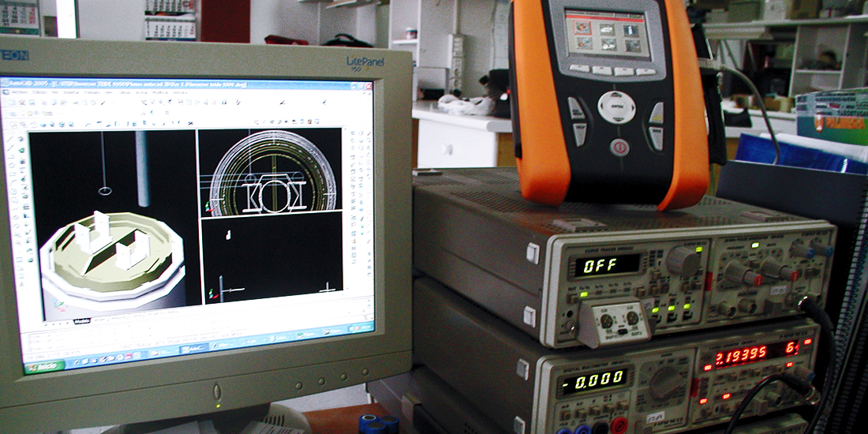Click the highlighted AutoCAD taskbar button
This screenshot has height=434, width=868.
tap(193, 350)
